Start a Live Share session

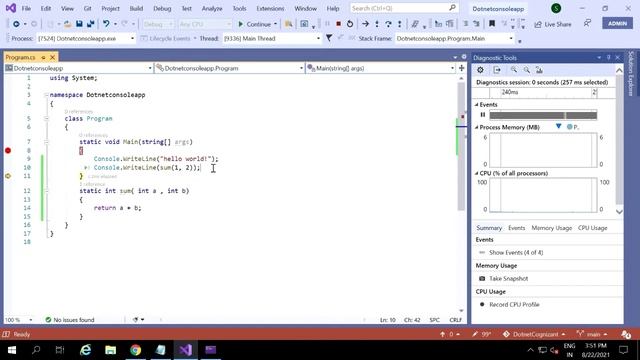pos(553,24)
